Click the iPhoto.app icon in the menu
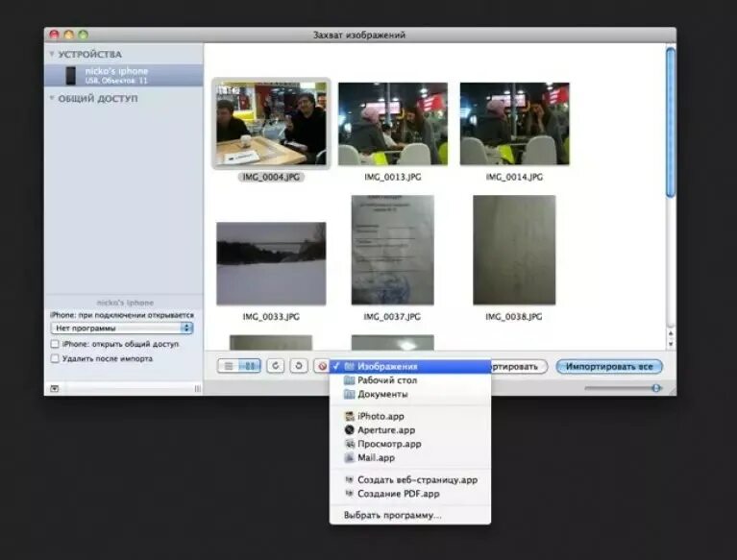This screenshot has width=737, height=560. click(x=349, y=416)
